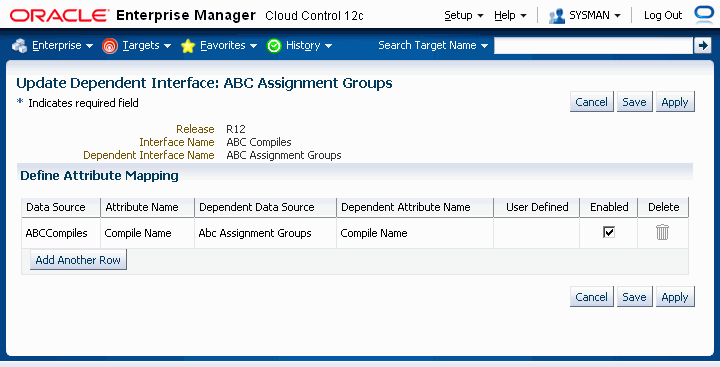Click the History green clock icon
This screenshot has width=720, height=367.
(x=274, y=46)
